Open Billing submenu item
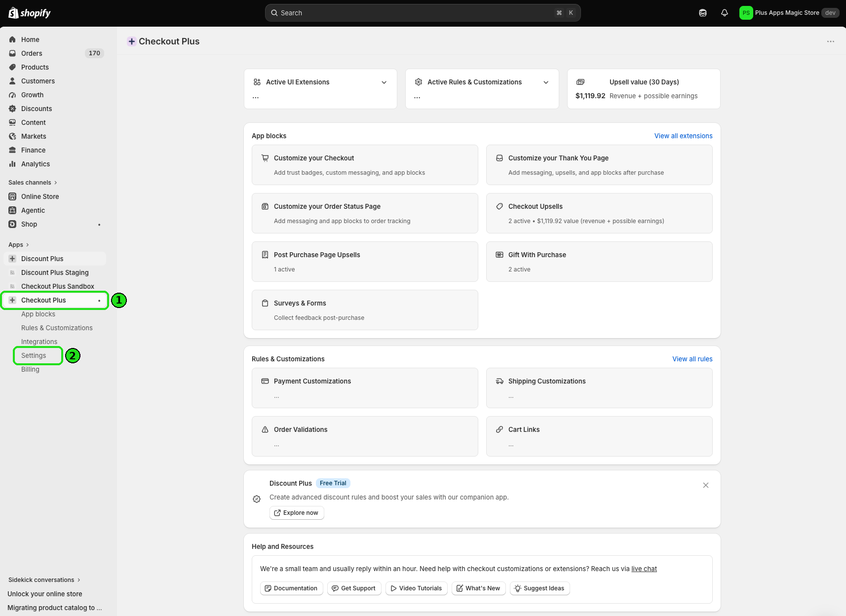Image resolution: width=846 pixels, height=616 pixels. pyautogui.click(x=30, y=369)
